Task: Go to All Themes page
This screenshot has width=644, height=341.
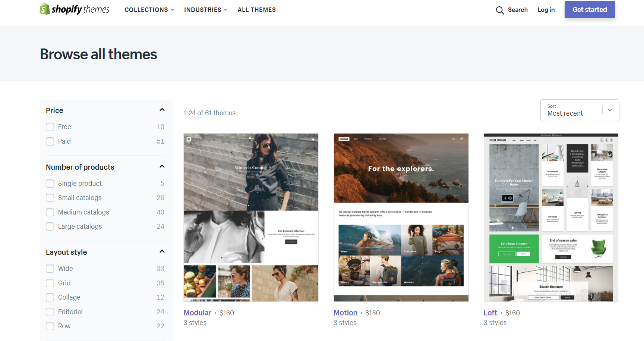Action: [x=256, y=10]
